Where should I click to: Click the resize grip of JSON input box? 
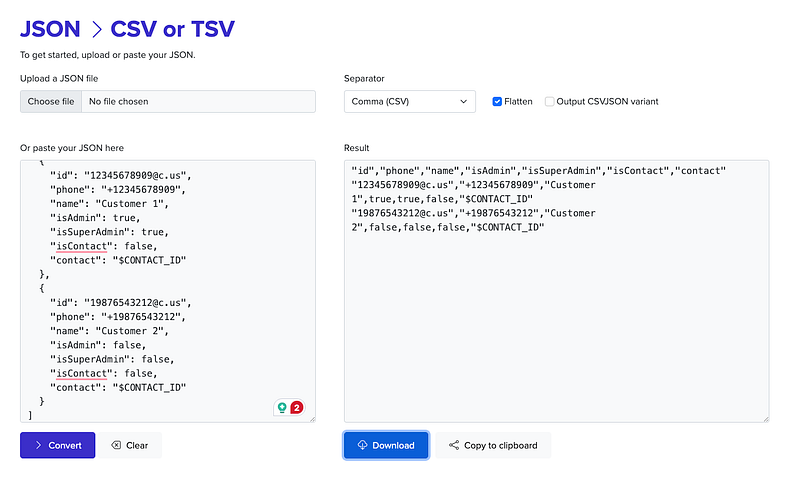pyautogui.click(x=311, y=418)
